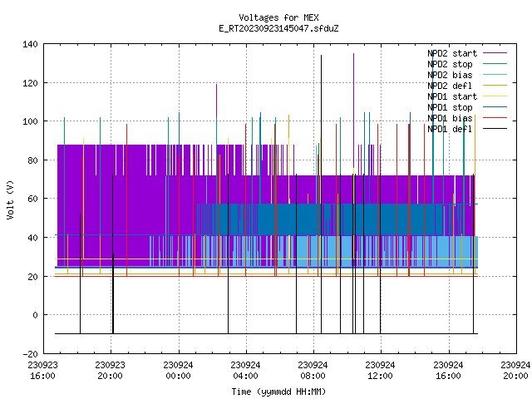Click the NPD1 stop legend label

coord(450,107)
